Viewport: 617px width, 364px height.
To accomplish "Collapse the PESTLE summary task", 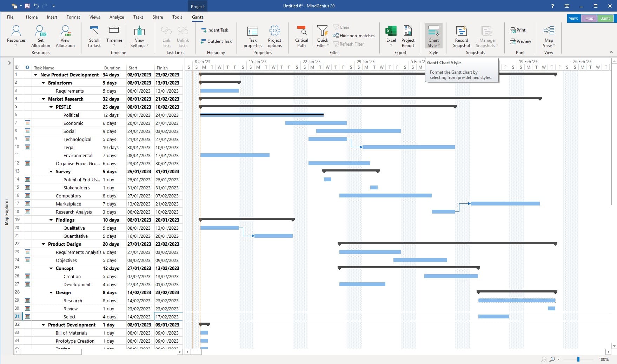I will pyautogui.click(x=51, y=107).
